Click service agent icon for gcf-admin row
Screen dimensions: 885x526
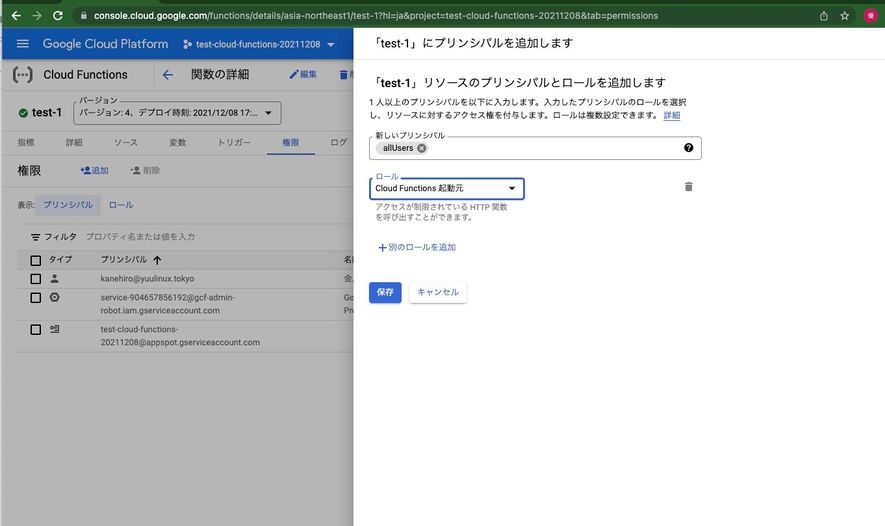[x=54, y=297]
